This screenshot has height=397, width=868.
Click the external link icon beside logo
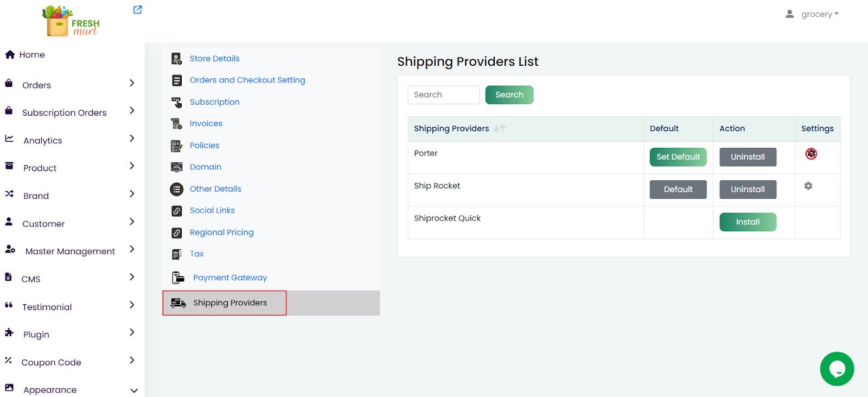click(x=138, y=10)
